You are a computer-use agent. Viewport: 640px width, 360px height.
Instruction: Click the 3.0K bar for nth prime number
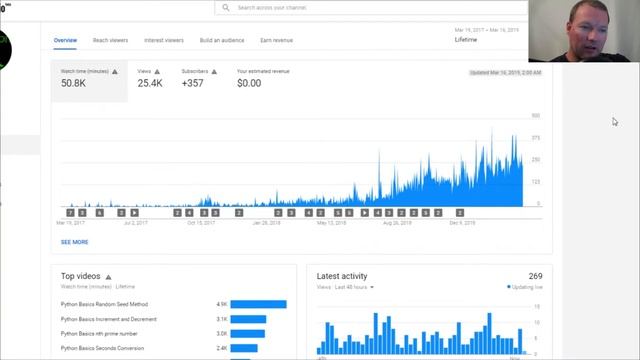click(x=247, y=334)
